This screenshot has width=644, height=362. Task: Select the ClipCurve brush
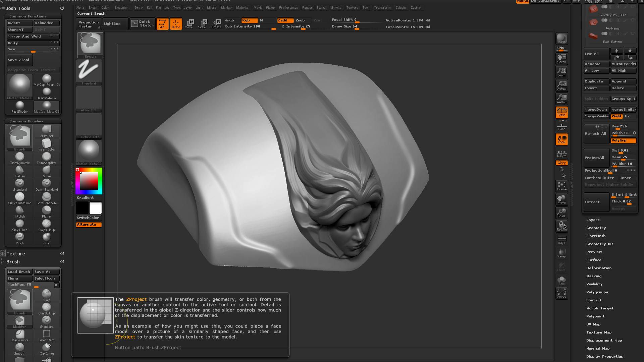[x=47, y=349]
